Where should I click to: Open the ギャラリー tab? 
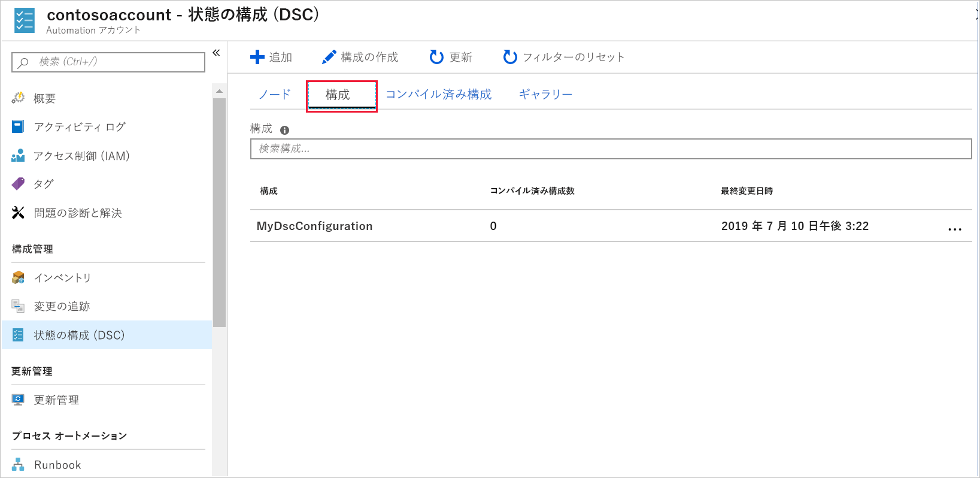[x=545, y=95]
